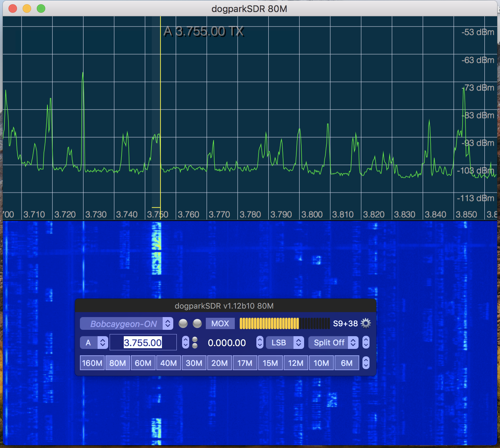Viewport: 500px width, 448px height.
Task: Switch to the 6M band
Action: [x=347, y=363]
